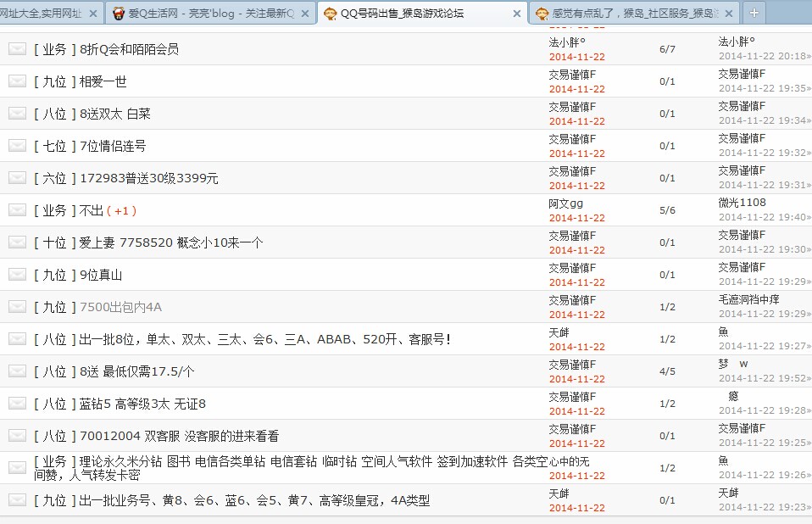Filter by 六位 category tag
The height and width of the screenshot is (524, 812).
pos(55,178)
